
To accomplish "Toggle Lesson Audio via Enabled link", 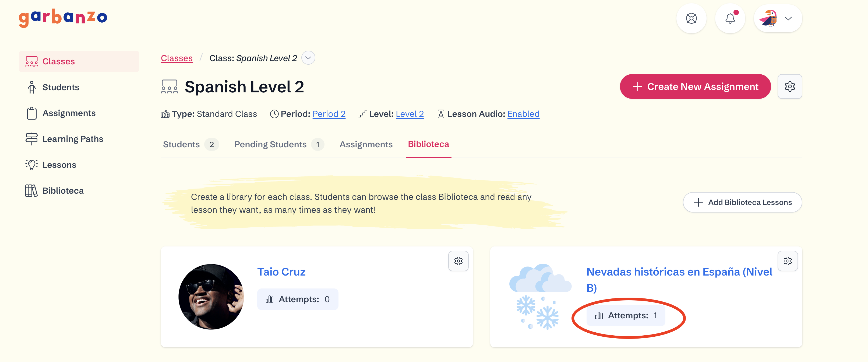I will click(523, 114).
